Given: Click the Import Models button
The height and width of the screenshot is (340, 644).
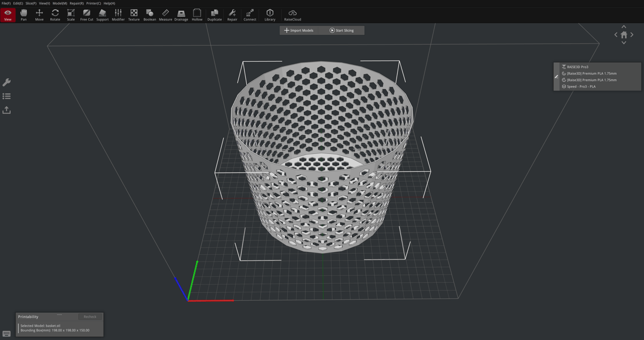Looking at the screenshot, I should 299,31.
